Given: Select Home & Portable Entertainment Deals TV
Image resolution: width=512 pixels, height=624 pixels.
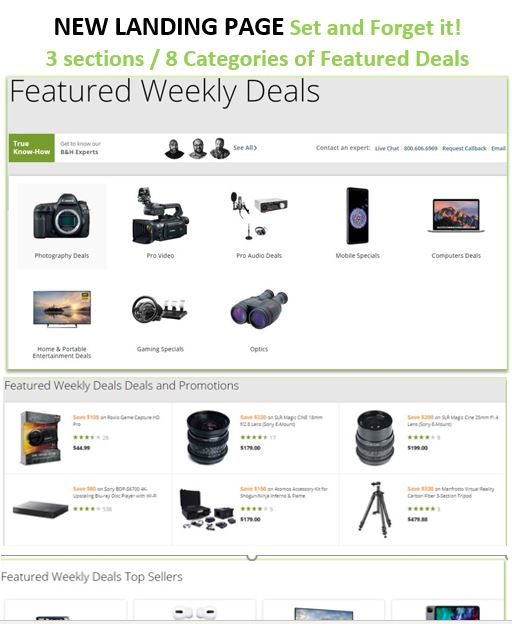Looking at the screenshot, I should (x=62, y=323).
